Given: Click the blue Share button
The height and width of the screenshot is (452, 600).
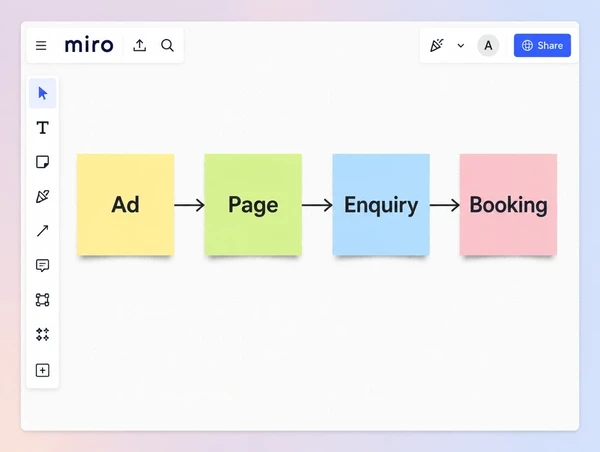Looking at the screenshot, I should pyautogui.click(x=542, y=46).
